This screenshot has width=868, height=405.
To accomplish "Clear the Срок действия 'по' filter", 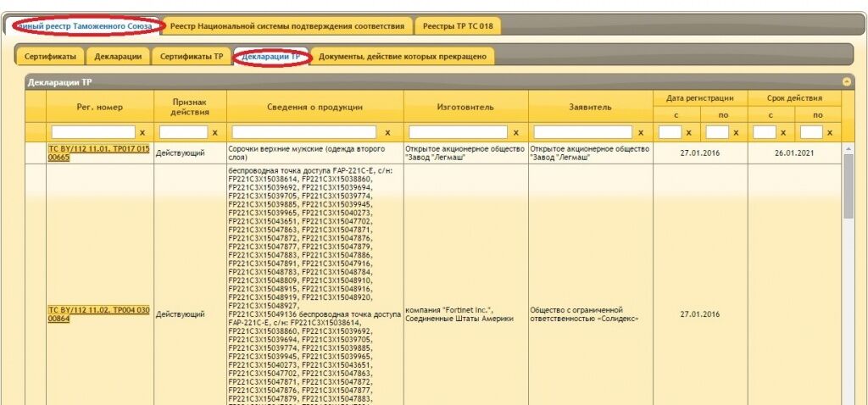I will 830,133.
